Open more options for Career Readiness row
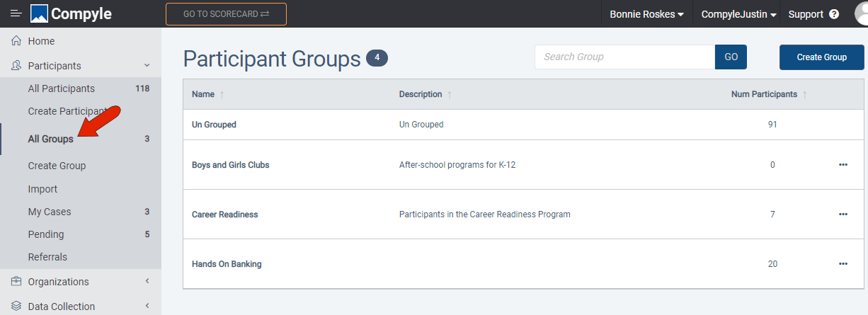The image size is (868, 315). click(843, 214)
